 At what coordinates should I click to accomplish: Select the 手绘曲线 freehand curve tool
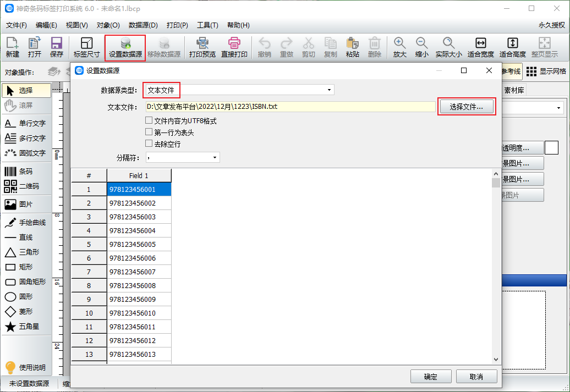pos(26,222)
